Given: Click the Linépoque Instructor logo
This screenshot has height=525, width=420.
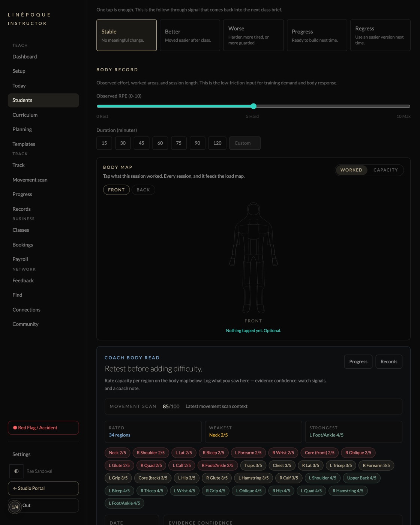Looking at the screenshot, I should [x=29, y=19].
